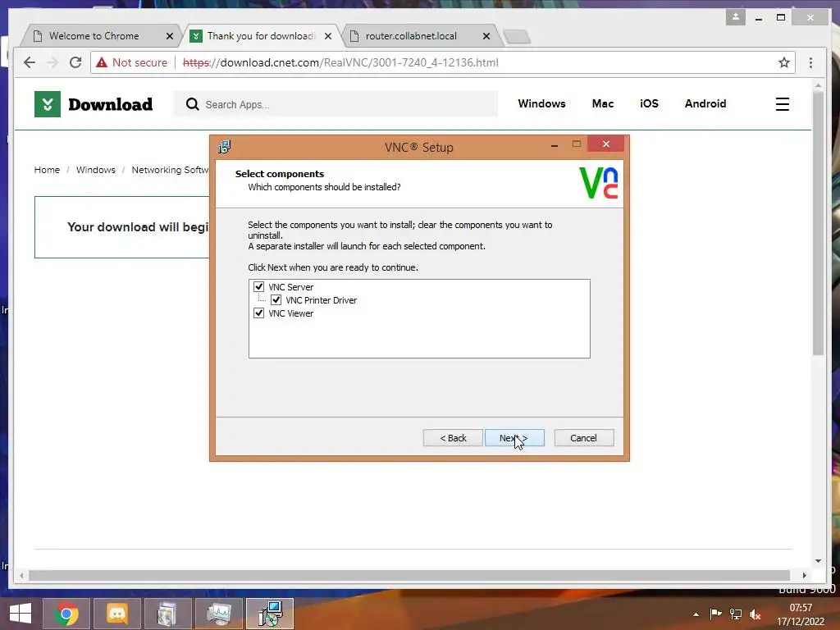This screenshot has width=840, height=630.
Task: Open the Windows navigation item
Action: pos(541,103)
